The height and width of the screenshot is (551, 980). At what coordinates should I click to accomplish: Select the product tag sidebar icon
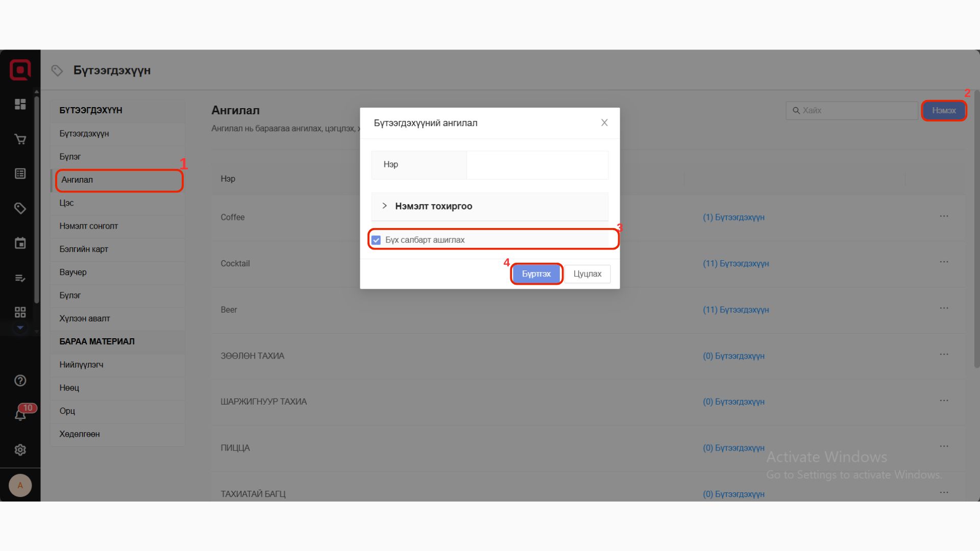pos(20,208)
